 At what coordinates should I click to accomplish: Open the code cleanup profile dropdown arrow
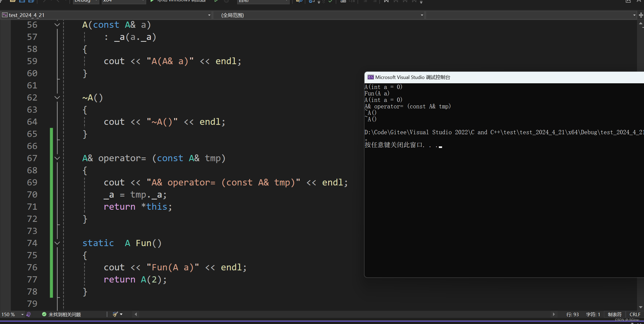tap(121, 314)
